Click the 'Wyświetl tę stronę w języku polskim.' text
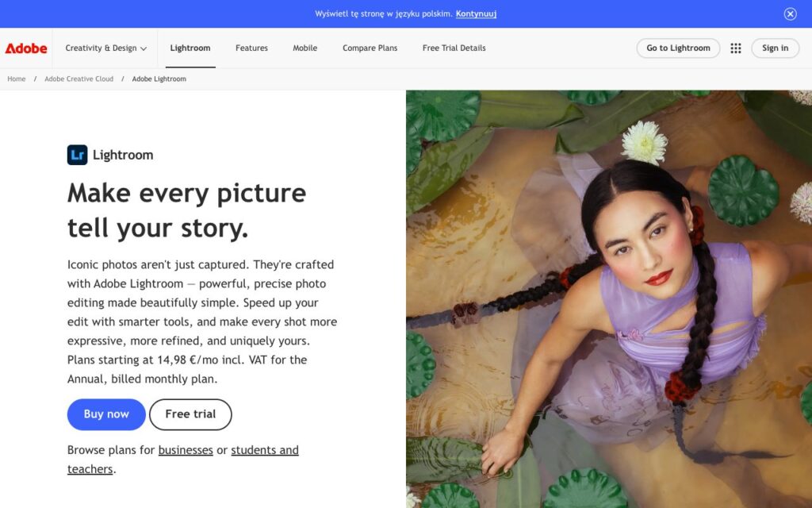The height and width of the screenshot is (508, 812). 384,14
